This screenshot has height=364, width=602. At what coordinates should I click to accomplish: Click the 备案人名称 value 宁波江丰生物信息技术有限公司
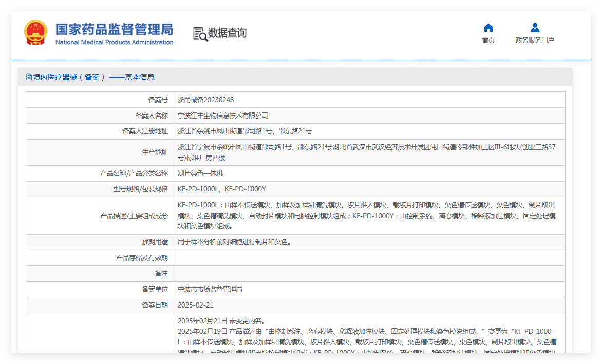(x=223, y=116)
